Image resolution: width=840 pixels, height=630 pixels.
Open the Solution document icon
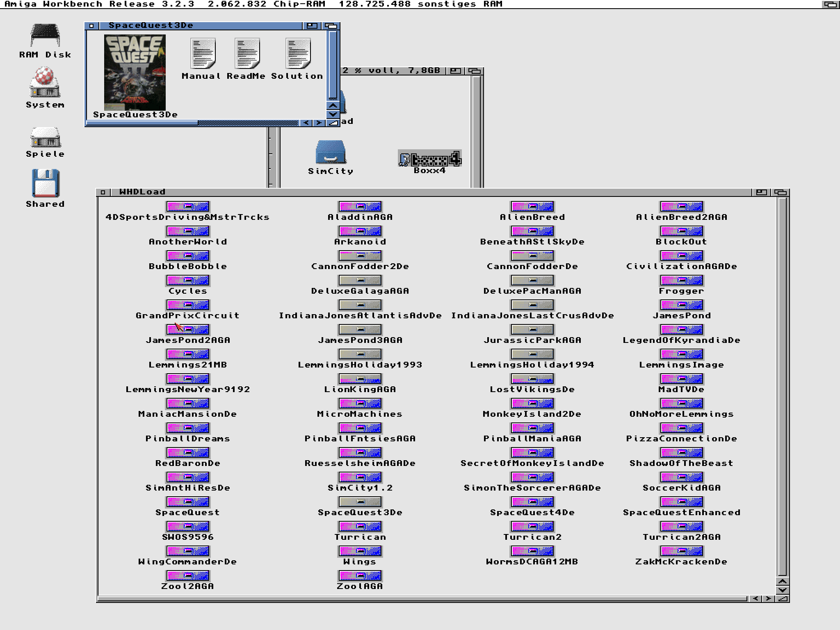click(298, 54)
